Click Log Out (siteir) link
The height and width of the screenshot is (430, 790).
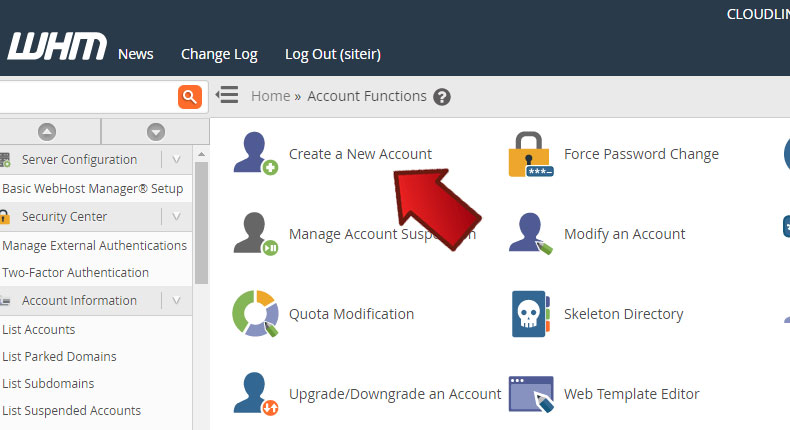click(x=332, y=54)
